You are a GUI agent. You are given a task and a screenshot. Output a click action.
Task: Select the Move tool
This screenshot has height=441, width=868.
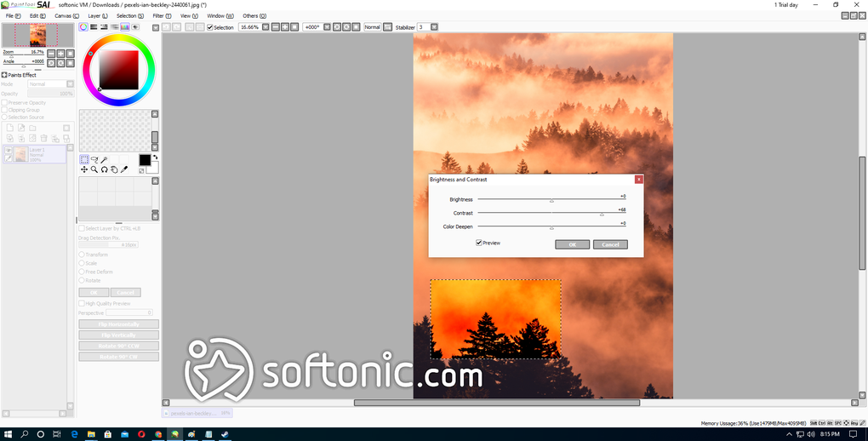[84, 169]
